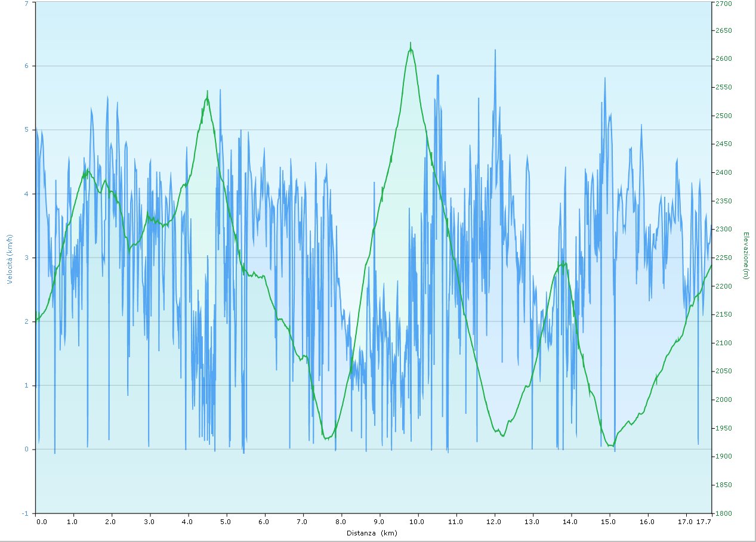Click the 'Velocità (km/h)' left axis title
Image resolution: width=756 pixels, height=542 pixels.
(x=9, y=258)
